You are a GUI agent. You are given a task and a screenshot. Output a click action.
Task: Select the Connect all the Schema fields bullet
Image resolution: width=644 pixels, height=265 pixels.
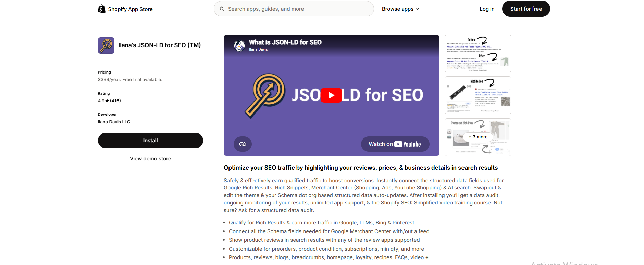pos(329,231)
